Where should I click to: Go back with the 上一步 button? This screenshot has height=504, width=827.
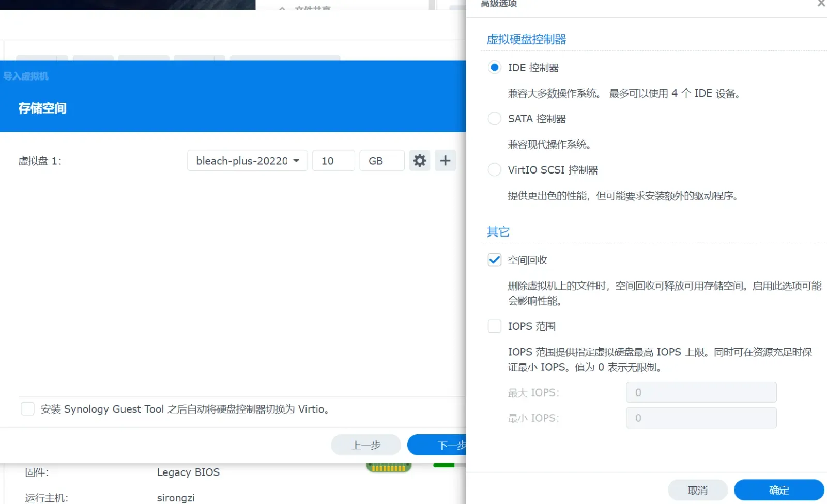point(366,445)
